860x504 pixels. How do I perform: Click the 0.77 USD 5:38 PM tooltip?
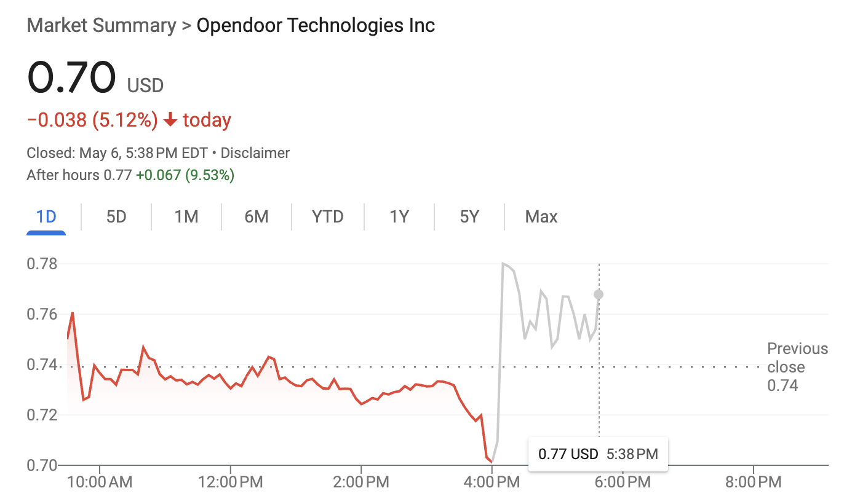[598, 454]
